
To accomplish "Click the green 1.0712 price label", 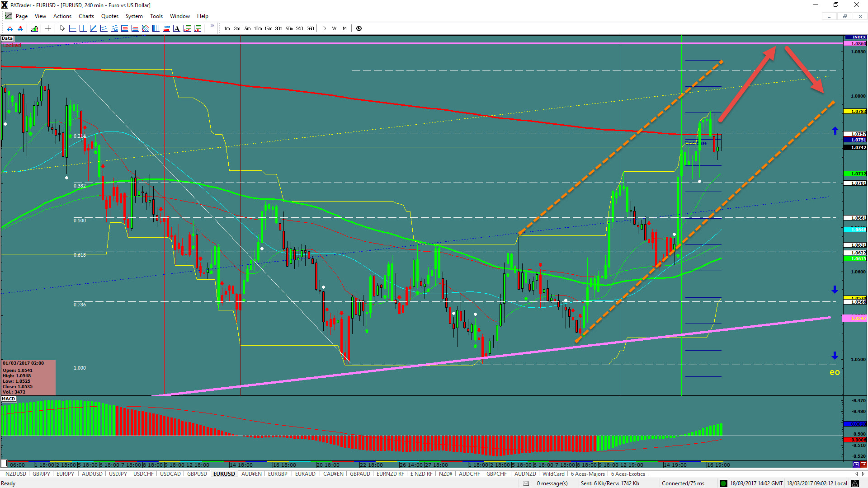I will [x=855, y=174].
